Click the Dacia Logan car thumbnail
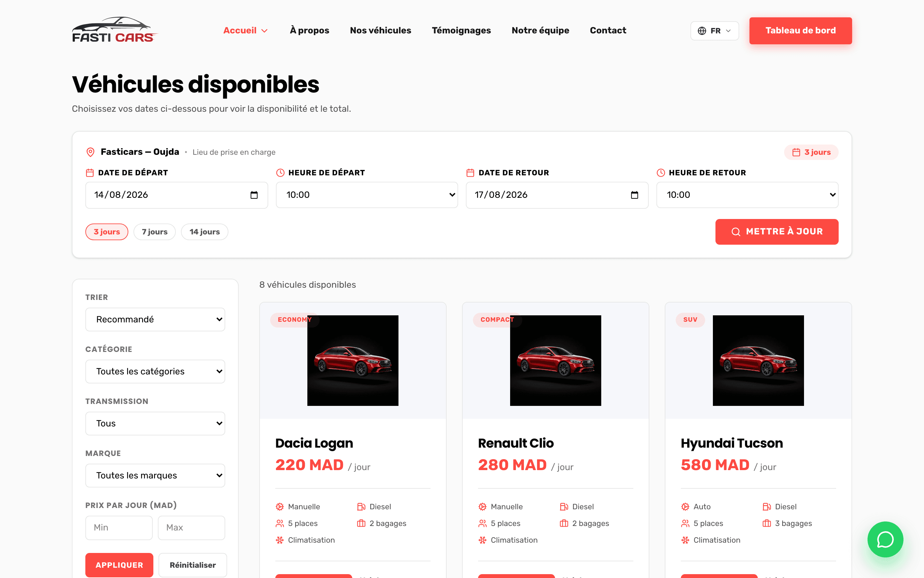 tap(353, 361)
